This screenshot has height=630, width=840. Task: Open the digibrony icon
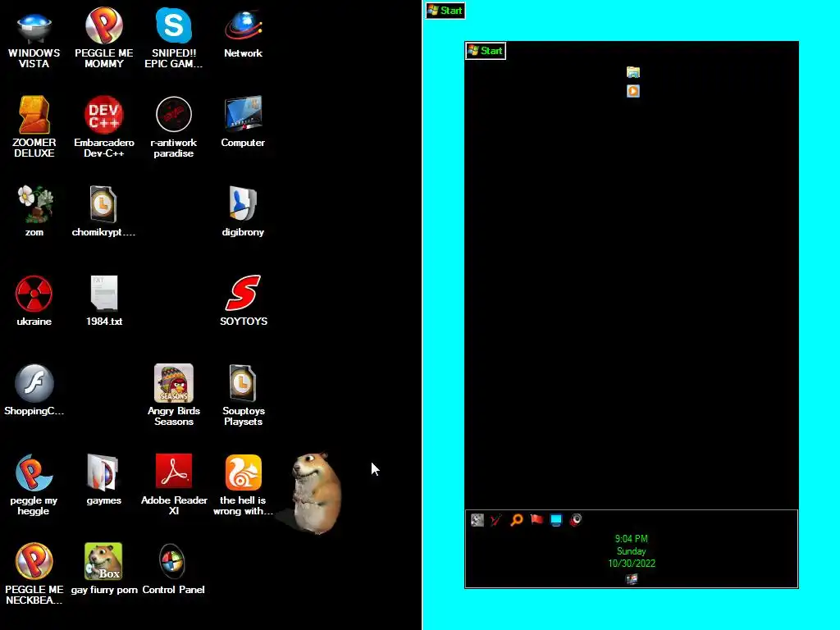243,212
